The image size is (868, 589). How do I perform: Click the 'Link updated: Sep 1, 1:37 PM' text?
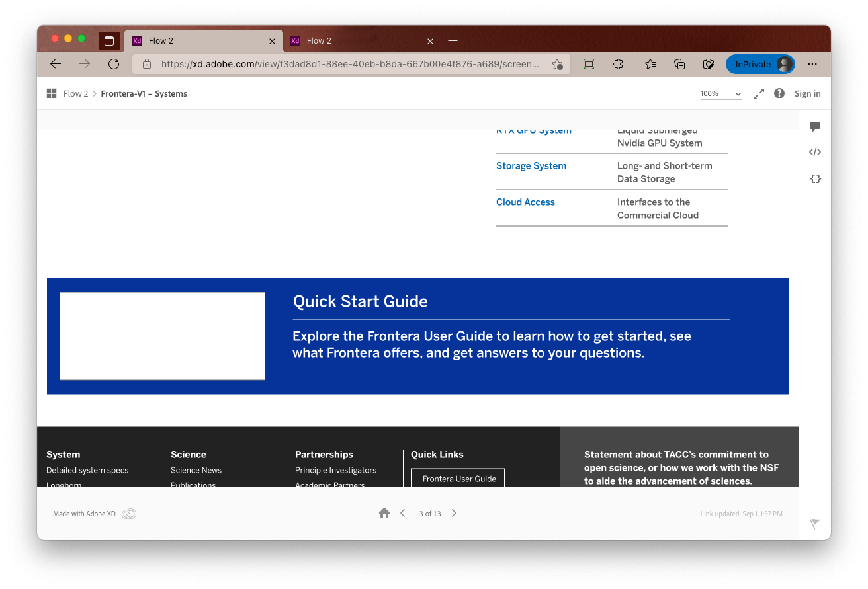741,514
